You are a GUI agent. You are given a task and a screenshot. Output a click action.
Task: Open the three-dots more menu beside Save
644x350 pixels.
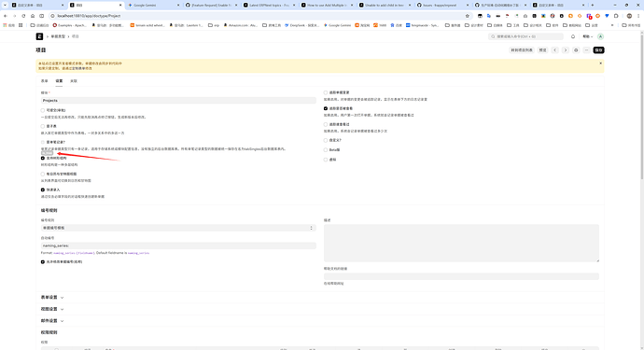(586, 50)
